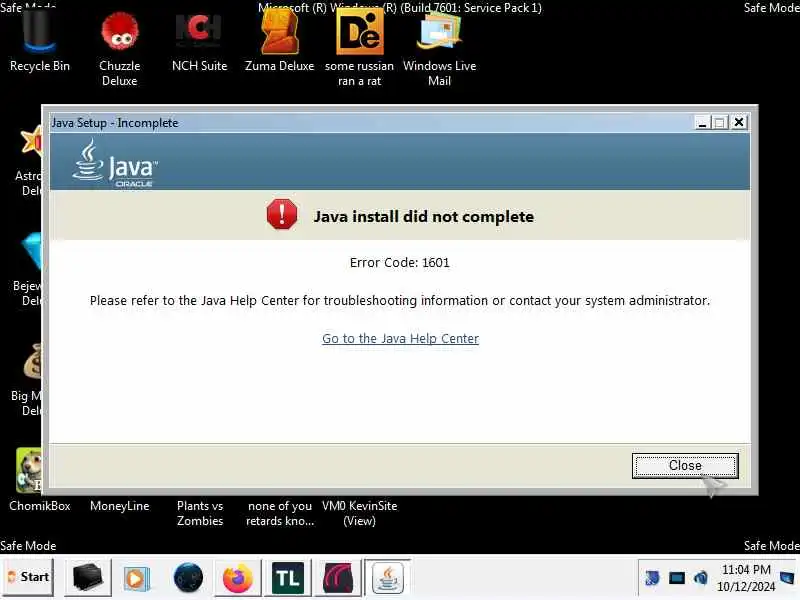Screen dimensions: 800x600
Task: Open the TL taskbar icon
Action: 288,578
